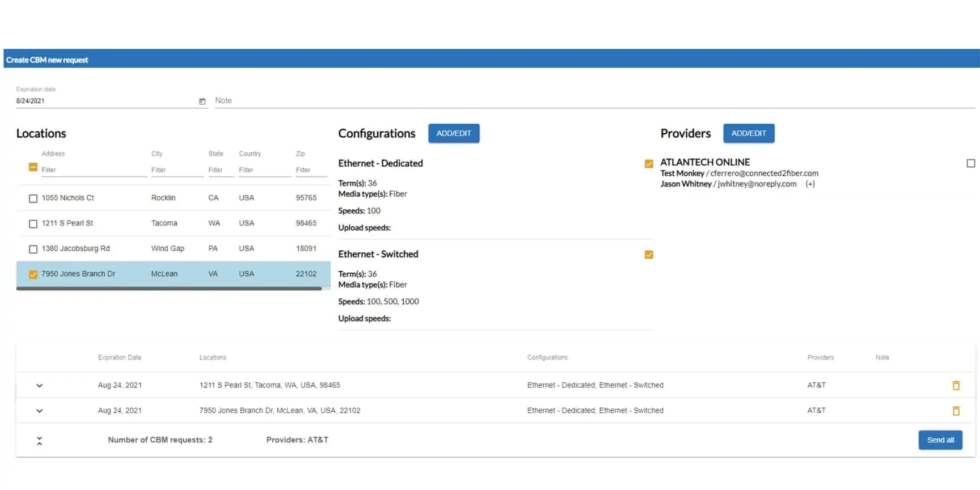Focus the Note input field
980x490 pixels.
pos(595,100)
